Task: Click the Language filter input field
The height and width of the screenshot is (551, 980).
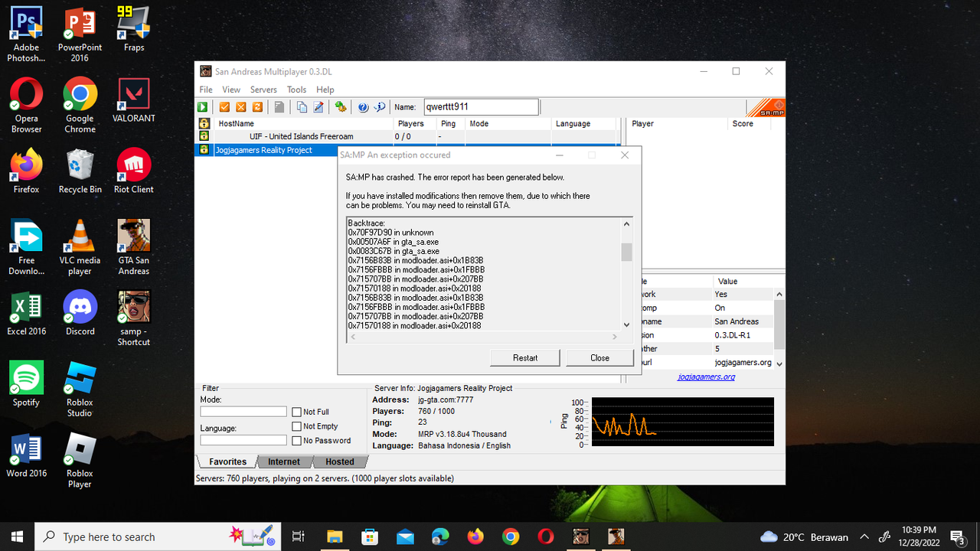Action: tap(243, 440)
